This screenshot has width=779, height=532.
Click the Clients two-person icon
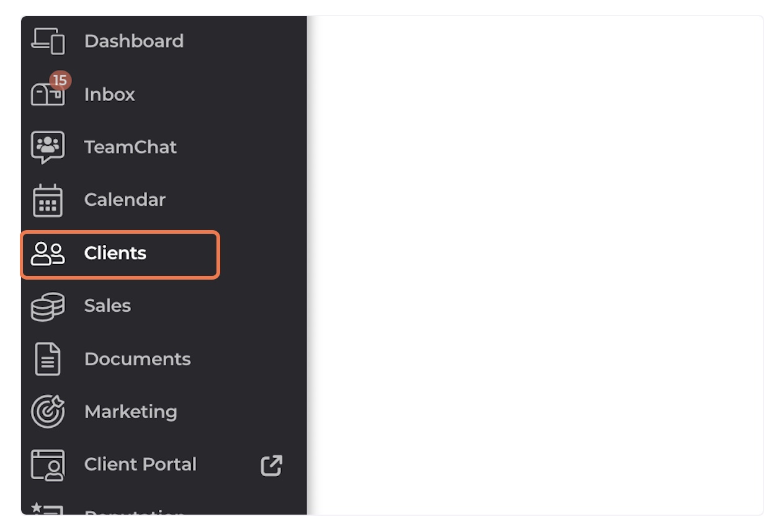tap(48, 254)
